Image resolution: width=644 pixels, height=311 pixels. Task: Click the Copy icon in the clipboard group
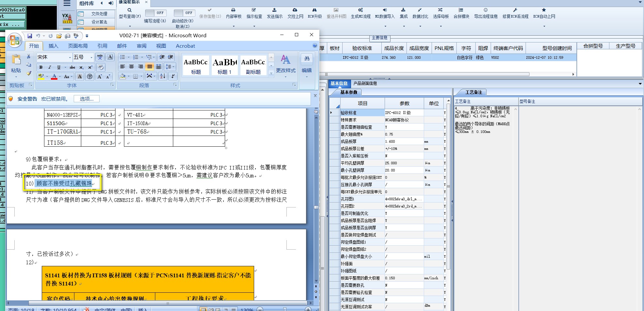[29, 65]
